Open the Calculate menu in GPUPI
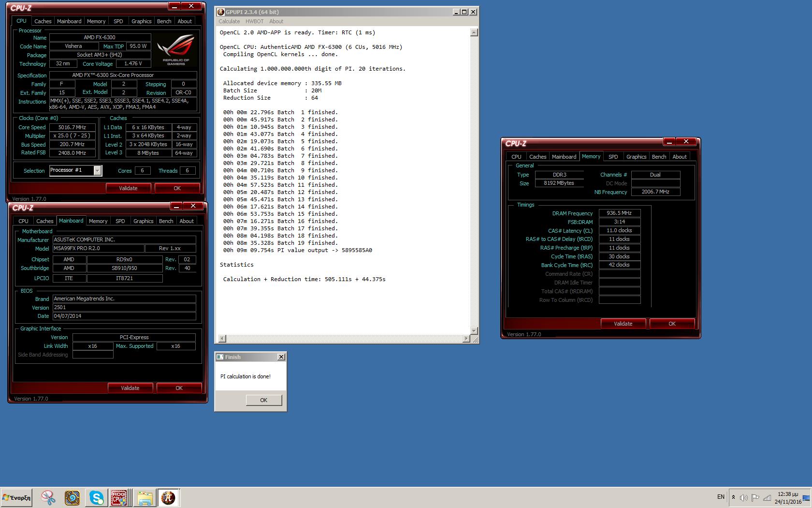Image resolution: width=812 pixels, height=508 pixels. (229, 21)
